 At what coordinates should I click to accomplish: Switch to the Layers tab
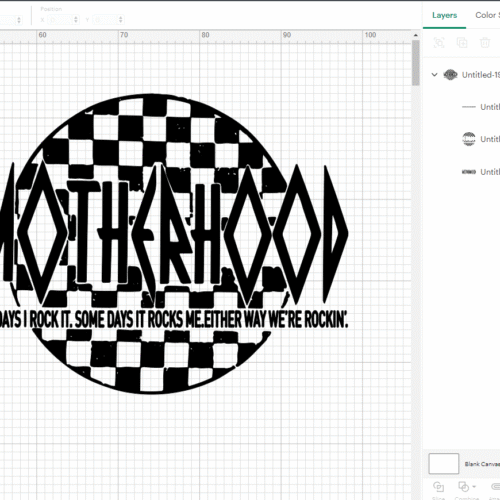click(x=444, y=15)
